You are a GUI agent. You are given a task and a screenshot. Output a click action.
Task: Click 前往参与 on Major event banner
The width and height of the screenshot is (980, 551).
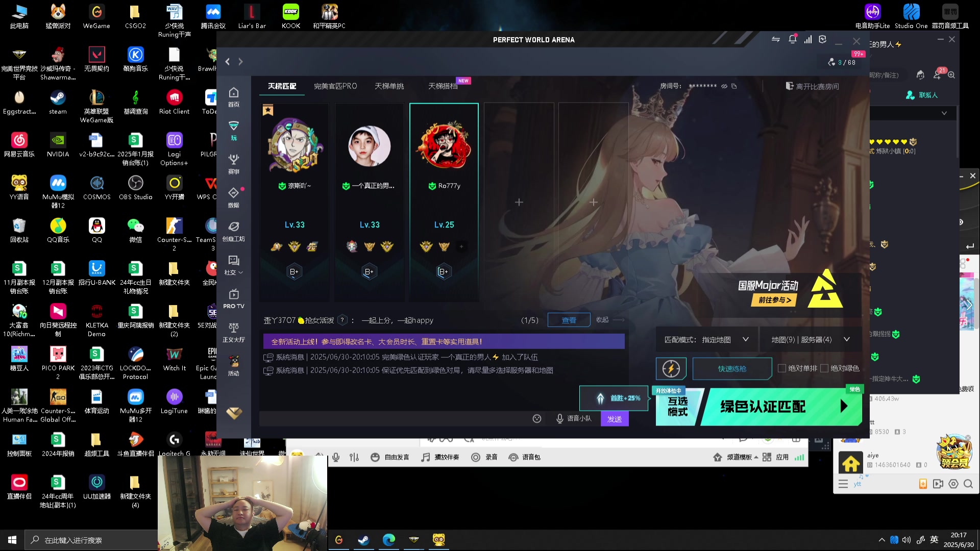(x=774, y=300)
